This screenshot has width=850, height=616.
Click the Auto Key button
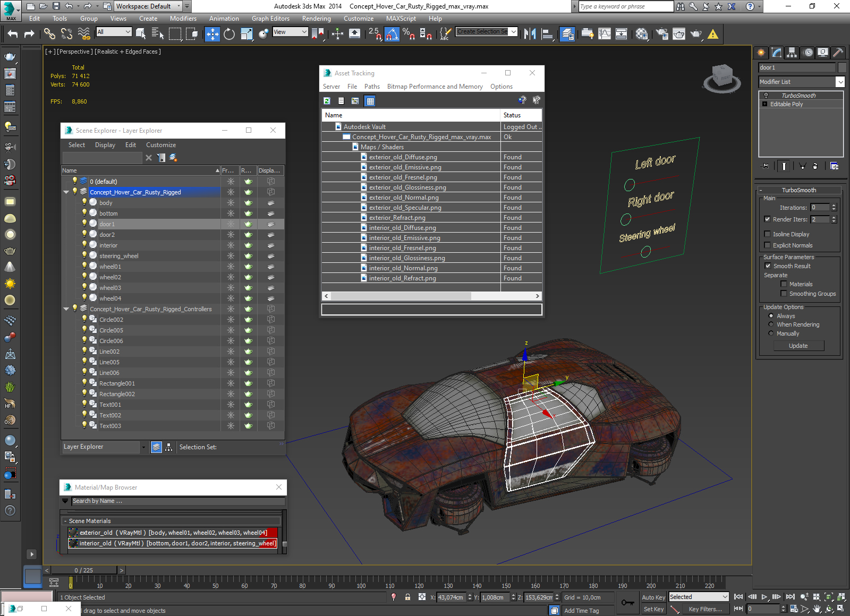pyautogui.click(x=653, y=597)
